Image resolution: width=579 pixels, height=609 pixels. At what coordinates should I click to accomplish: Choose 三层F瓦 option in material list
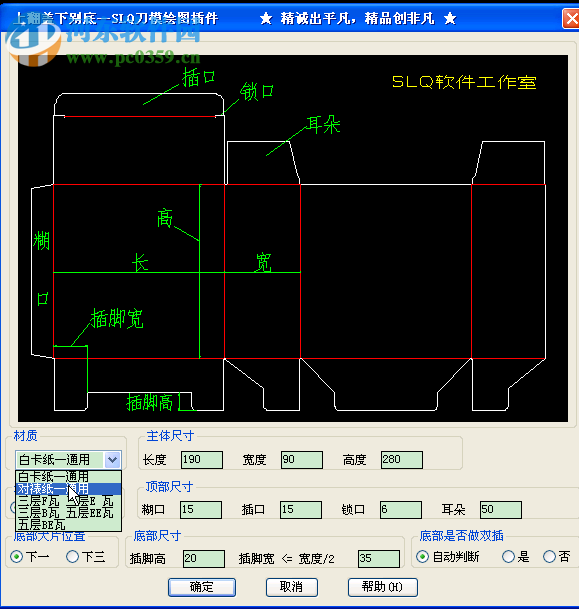click(x=68, y=501)
